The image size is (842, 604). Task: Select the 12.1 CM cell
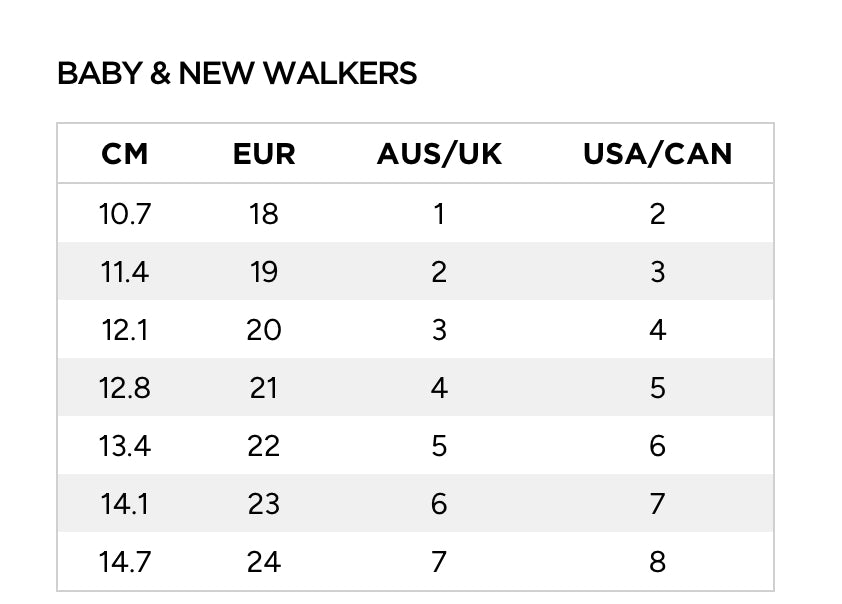coord(125,329)
